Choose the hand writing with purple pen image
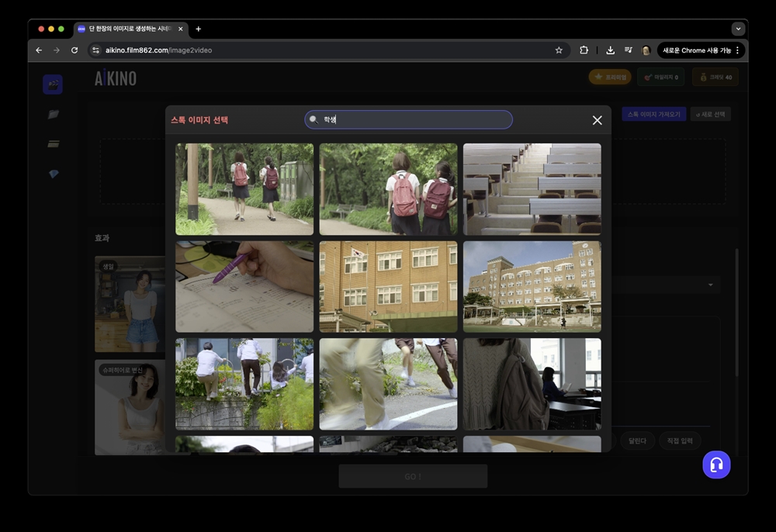 pos(244,286)
